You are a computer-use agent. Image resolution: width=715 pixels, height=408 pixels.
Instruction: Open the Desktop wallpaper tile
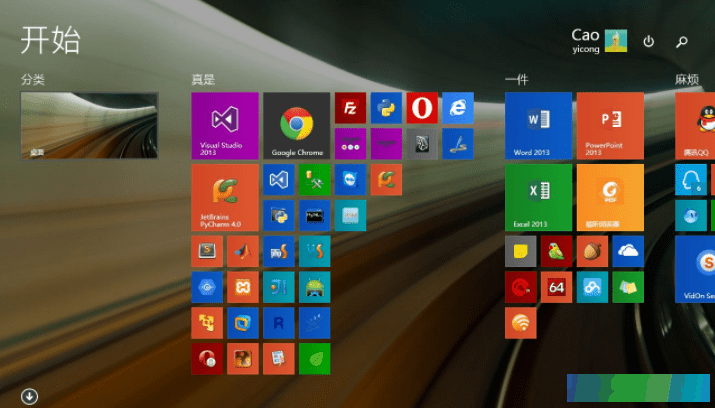[x=89, y=126]
